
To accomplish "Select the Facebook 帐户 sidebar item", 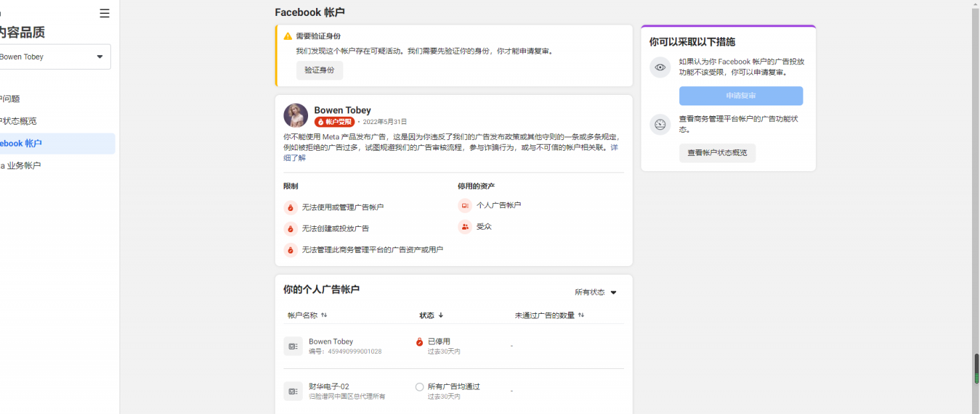I will [x=57, y=143].
